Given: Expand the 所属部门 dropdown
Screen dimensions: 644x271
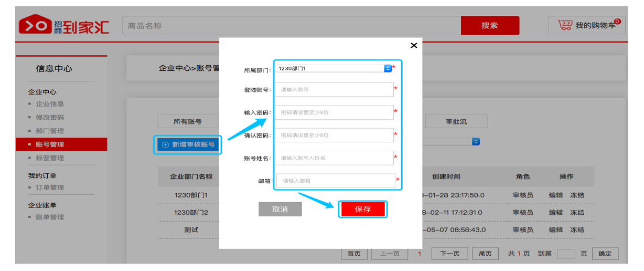Looking at the screenshot, I should (x=388, y=68).
